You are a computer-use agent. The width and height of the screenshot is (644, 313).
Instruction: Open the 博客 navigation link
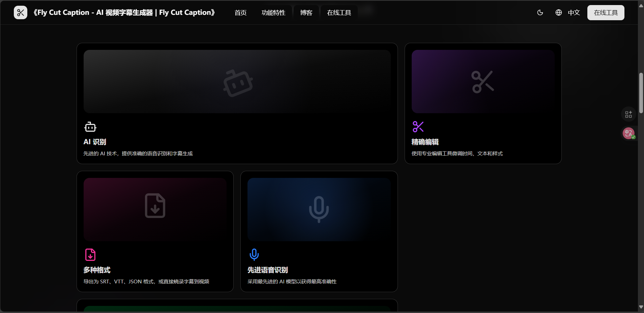[x=306, y=12]
